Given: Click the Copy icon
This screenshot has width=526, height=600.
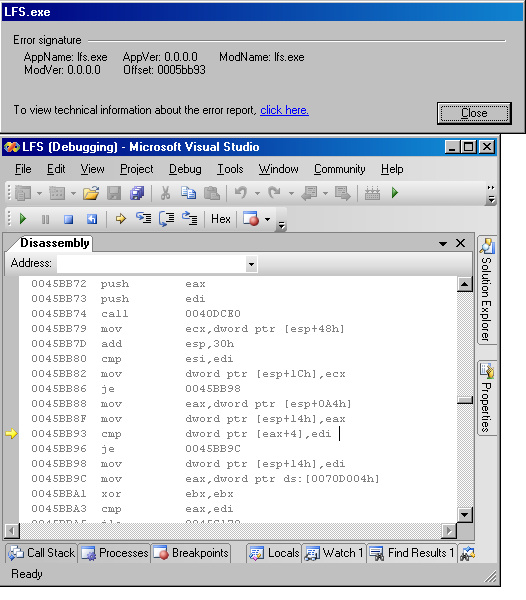Looking at the screenshot, I should (188, 193).
